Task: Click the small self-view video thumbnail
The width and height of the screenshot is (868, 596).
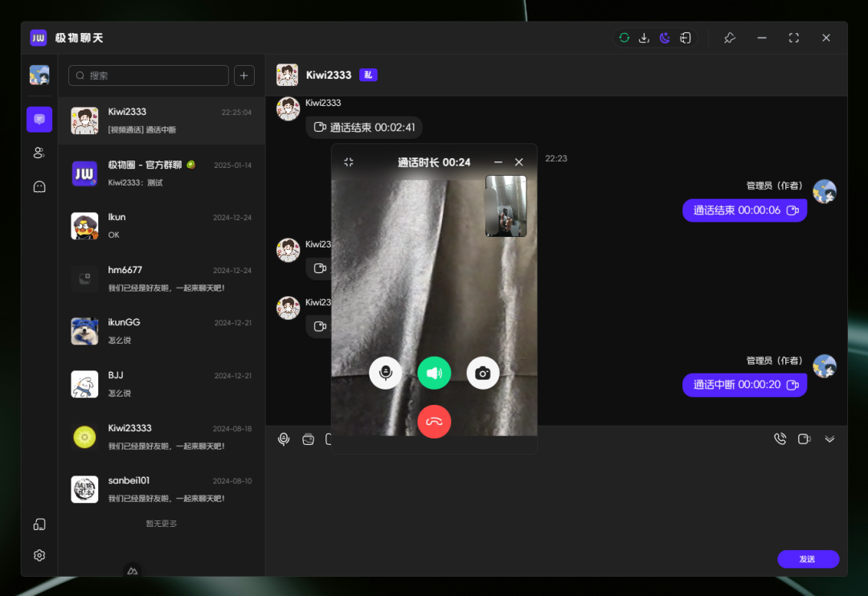Action: click(506, 206)
